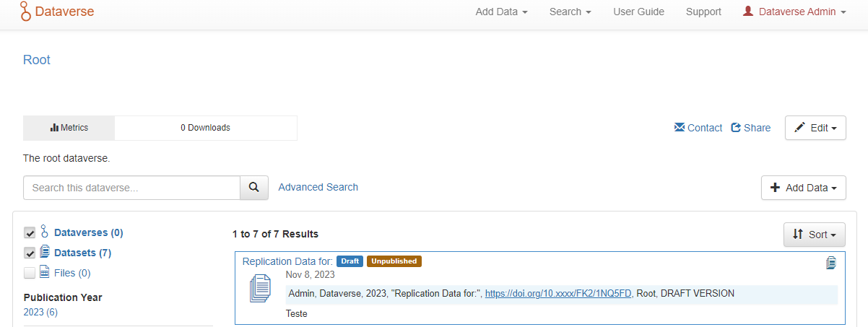Click the Metrics bar chart button
The width and height of the screenshot is (868, 327).
coord(69,128)
